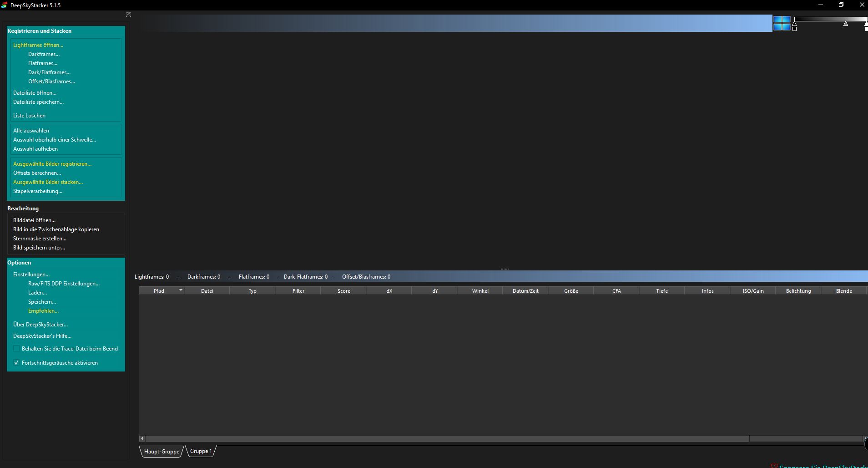Click the Pfad column sort arrow

click(x=181, y=290)
